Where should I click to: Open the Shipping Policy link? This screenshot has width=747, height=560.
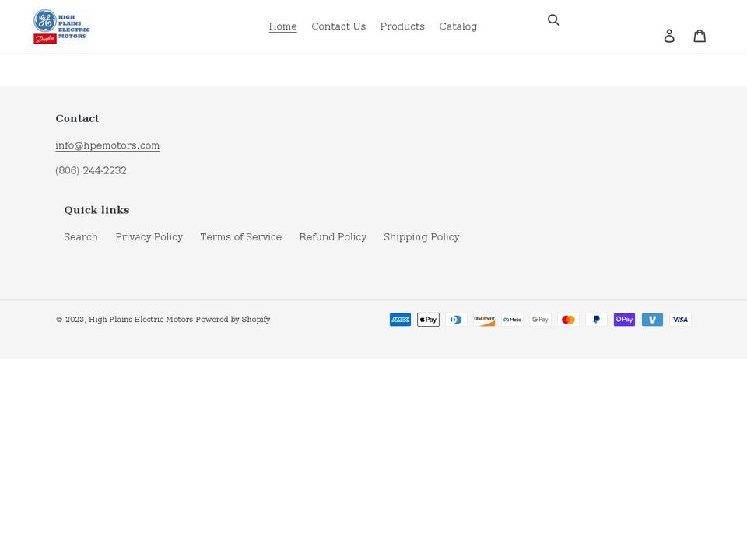click(422, 237)
